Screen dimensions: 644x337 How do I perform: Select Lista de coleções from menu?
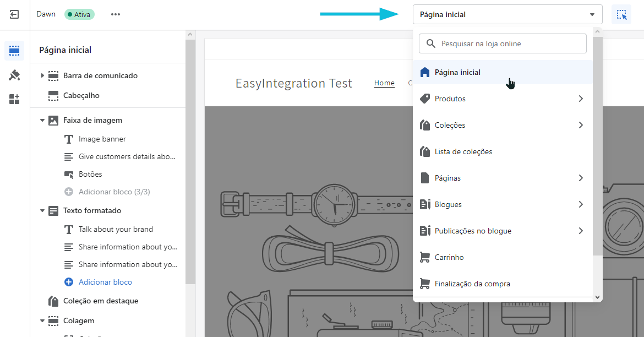pos(463,151)
